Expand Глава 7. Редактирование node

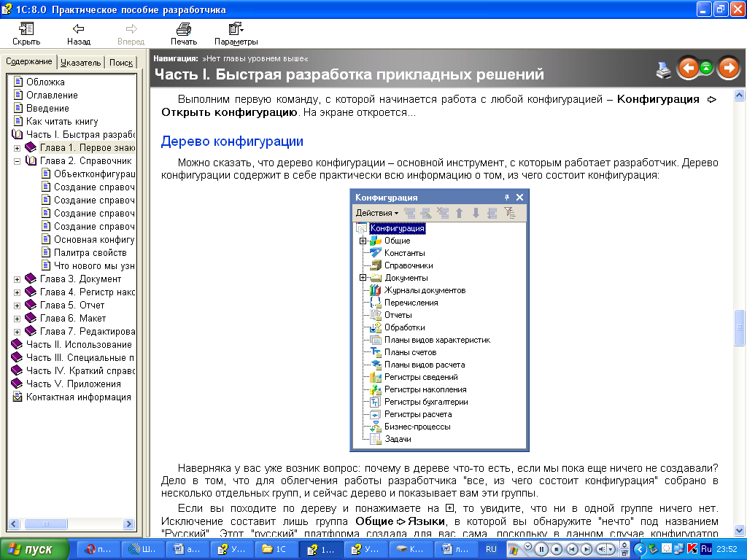point(18,332)
